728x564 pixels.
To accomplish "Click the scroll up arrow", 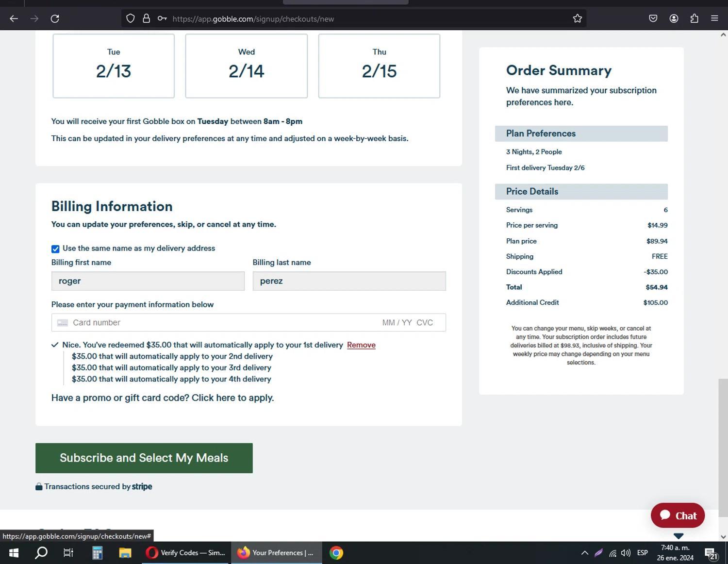I will tap(723, 34).
